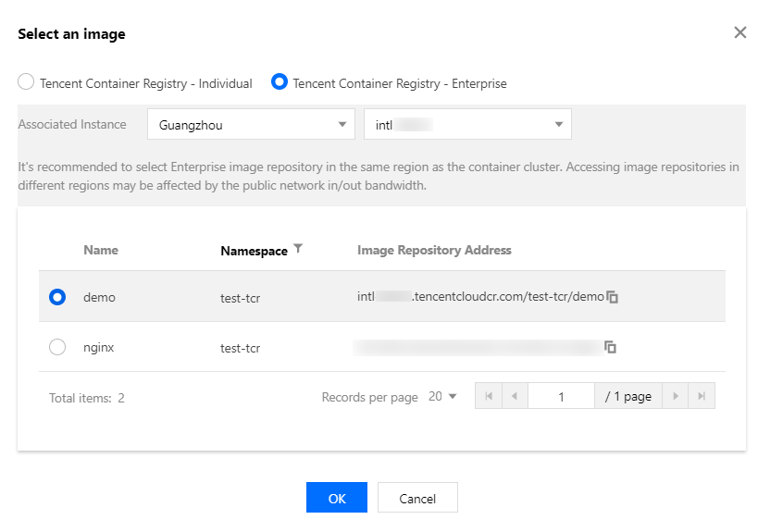Viewport: 758px width, 532px height.
Task: Close the Select an image dialog
Action: [x=739, y=32]
